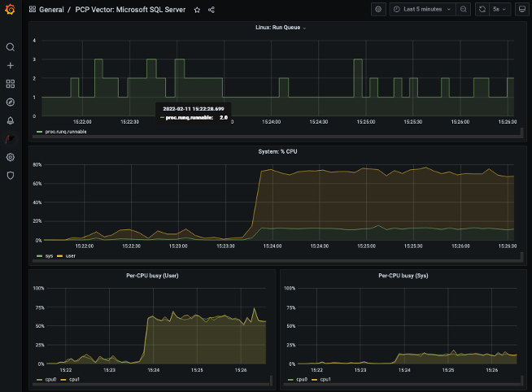Click the Create plus icon in sidebar

coord(11,65)
